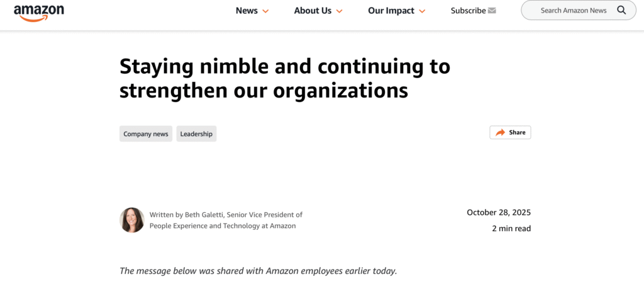The image size is (644, 291).
Task: Click the Amazon smile logo
Action: (x=39, y=12)
